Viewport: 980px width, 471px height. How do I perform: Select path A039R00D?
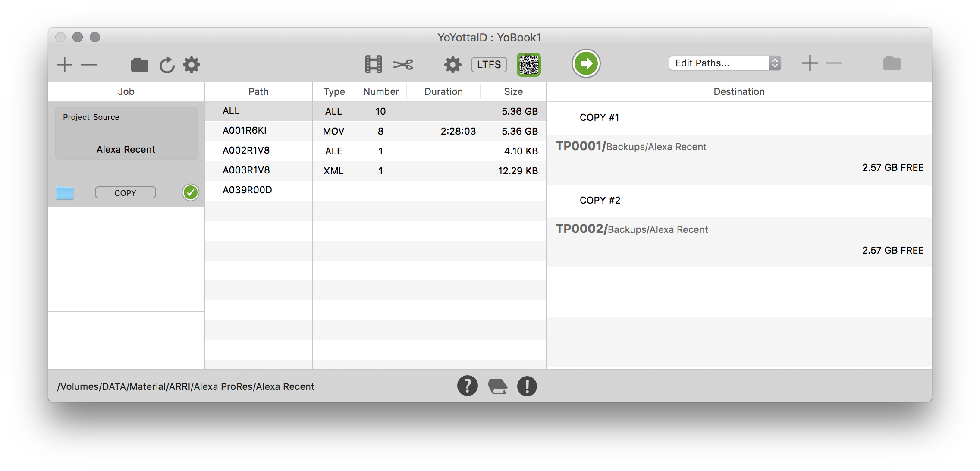258,190
